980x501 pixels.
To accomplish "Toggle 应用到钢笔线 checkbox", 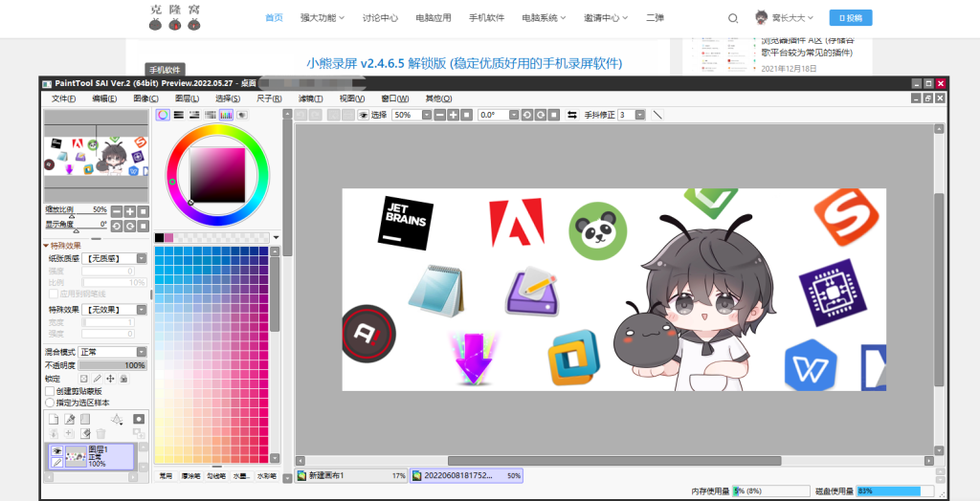I will [54, 294].
